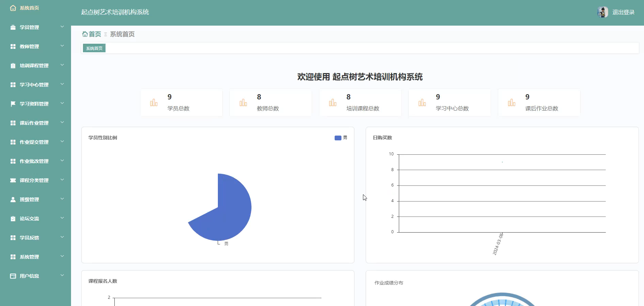Click the grid icon for 系统管理
This screenshot has height=306, width=644.
tap(13, 257)
